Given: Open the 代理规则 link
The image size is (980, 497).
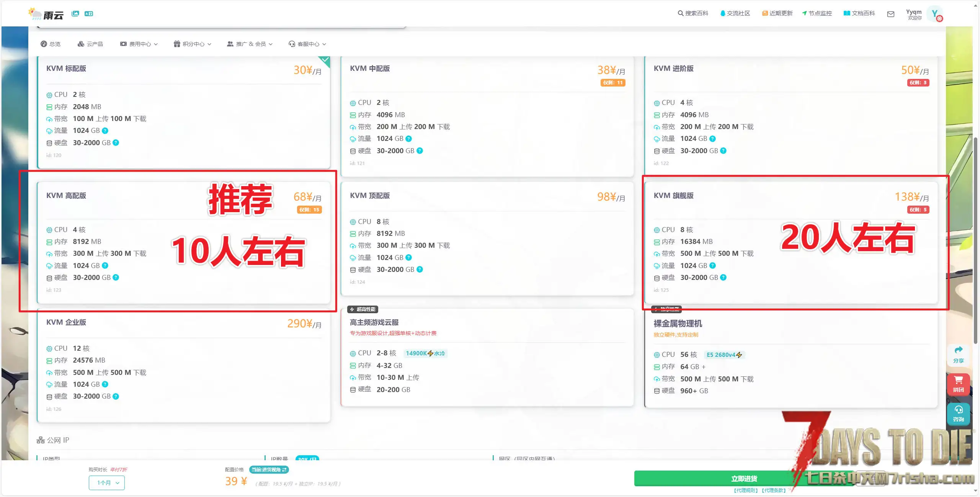Looking at the screenshot, I should click(745, 490).
